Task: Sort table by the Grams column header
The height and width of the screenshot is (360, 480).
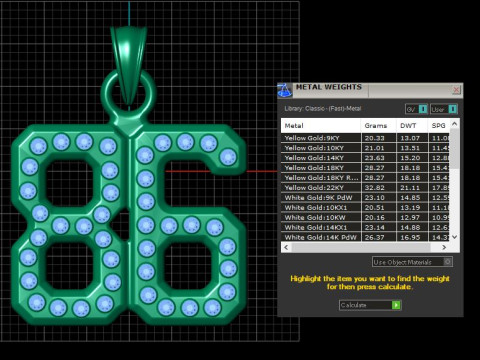Action: (379, 126)
